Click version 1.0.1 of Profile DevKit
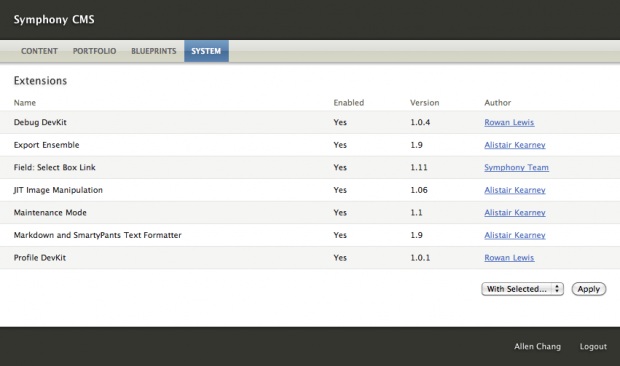This screenshot has width=620, height=366. tap(420, 257)
